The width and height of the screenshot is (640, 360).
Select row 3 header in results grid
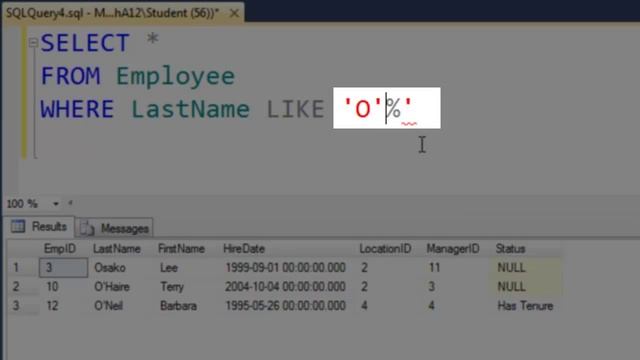click(x=23, y=306)
